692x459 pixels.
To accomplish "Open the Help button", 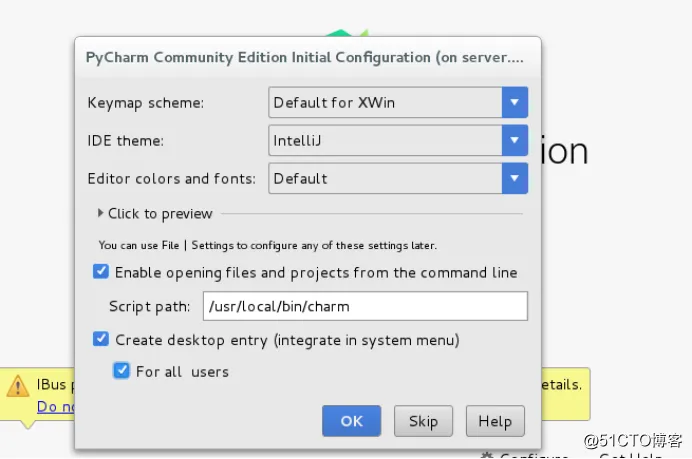I will coord(495,421).
